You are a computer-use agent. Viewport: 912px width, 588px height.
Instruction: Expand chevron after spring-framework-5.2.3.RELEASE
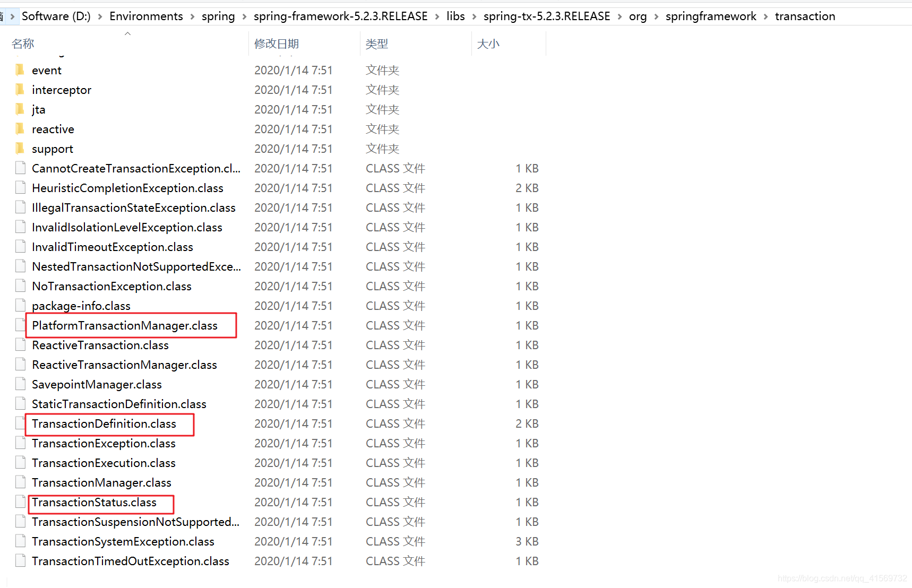coord(437,16)
